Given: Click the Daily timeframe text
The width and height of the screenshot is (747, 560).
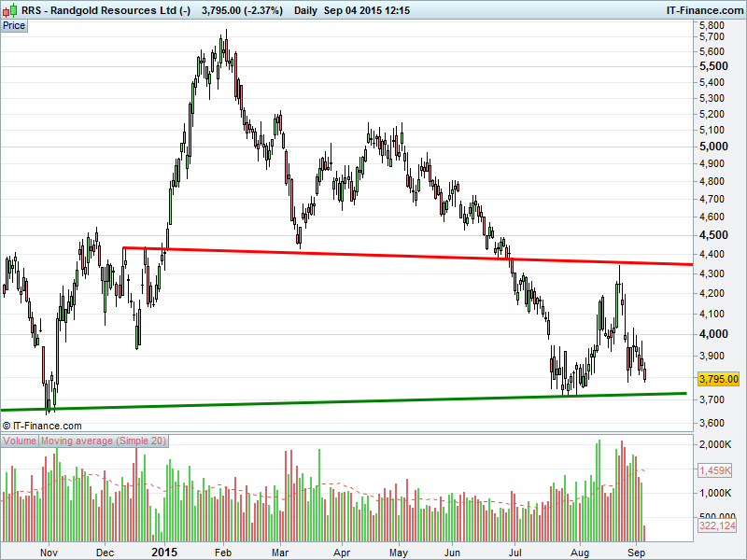Looking at the screenshot, I should click(x=305, y=10).
